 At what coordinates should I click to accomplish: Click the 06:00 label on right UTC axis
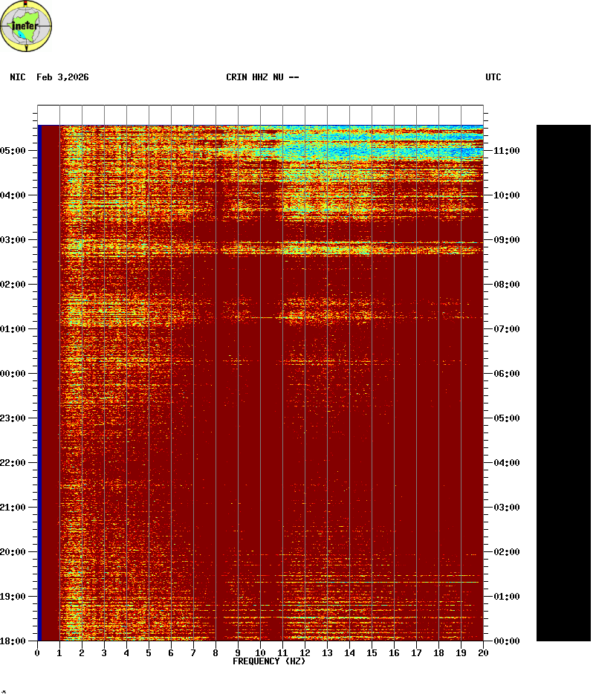tap(506, 374)
